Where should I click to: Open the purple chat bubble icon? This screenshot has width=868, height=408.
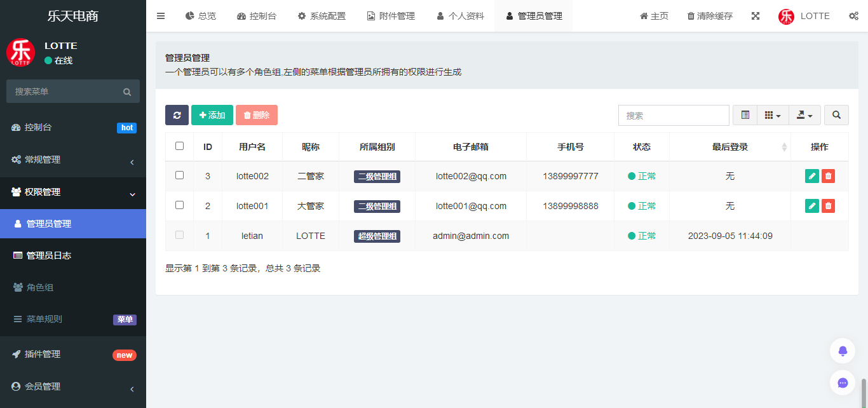[843, 383]
